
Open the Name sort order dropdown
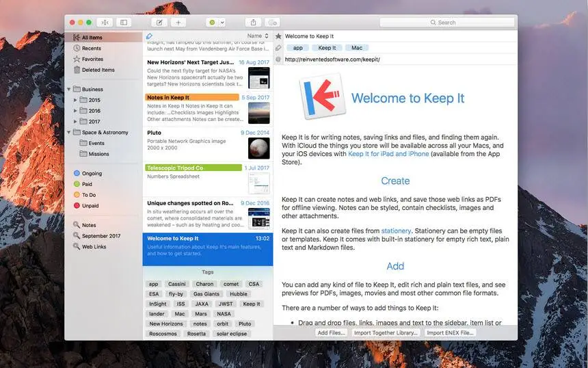258,36
